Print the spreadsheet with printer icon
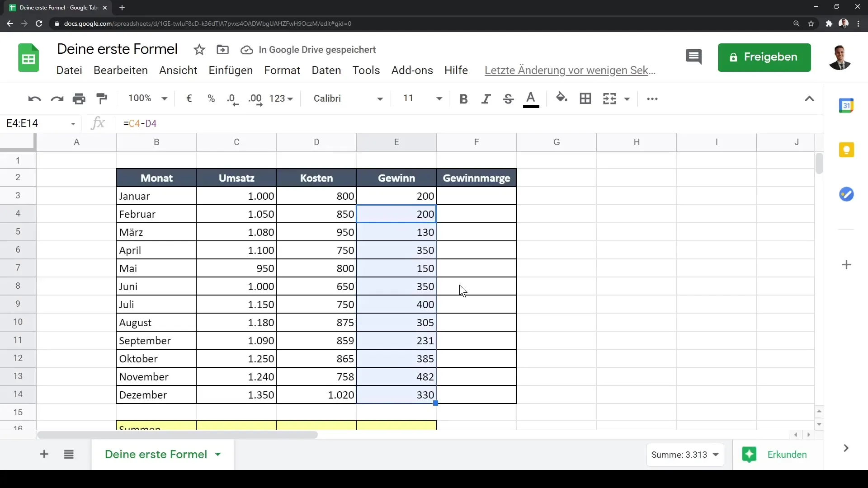This screenshot has width=868, height=488. pyautogui.click(x=79, y=99)
